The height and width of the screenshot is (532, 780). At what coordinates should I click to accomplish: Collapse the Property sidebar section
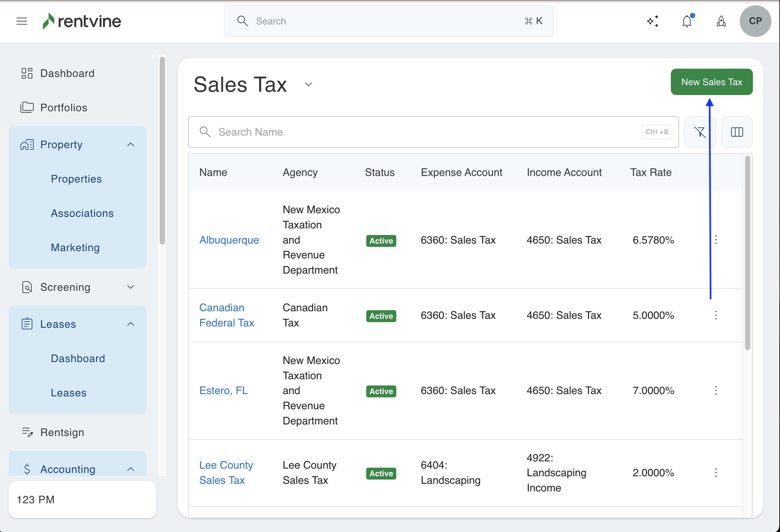[131, 145]
